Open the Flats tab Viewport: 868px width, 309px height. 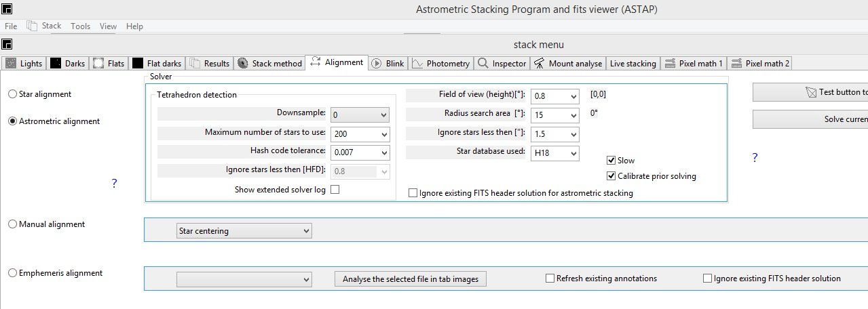(x=109, y=63)
